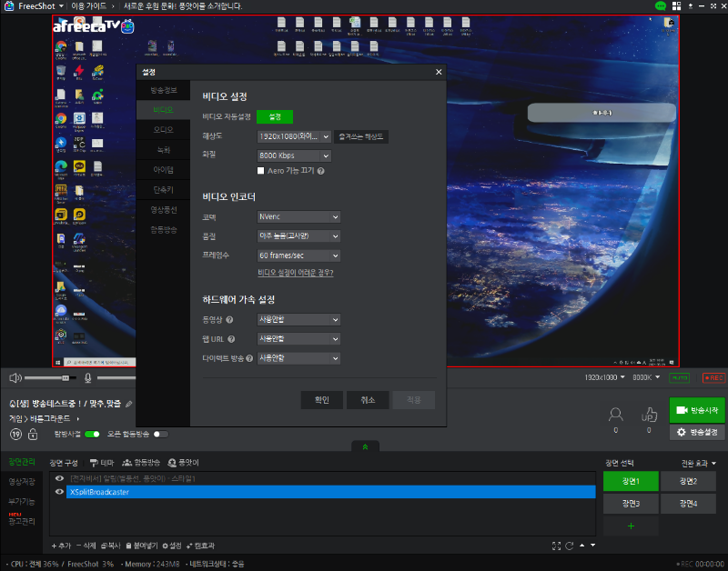The height and width of the screenshot is (571, 728).
Task: Add a new source with + 추가
Action: click(x=61, y=546)
